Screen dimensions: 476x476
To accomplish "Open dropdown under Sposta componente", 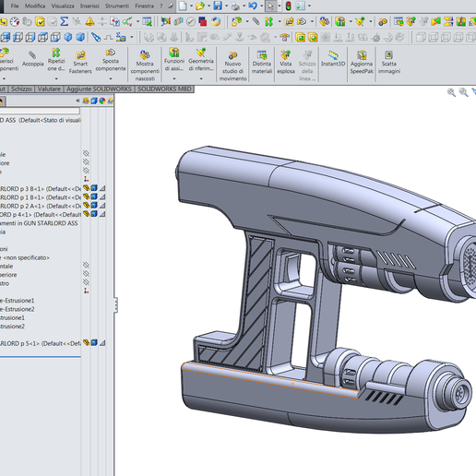I will coord(111,78).
